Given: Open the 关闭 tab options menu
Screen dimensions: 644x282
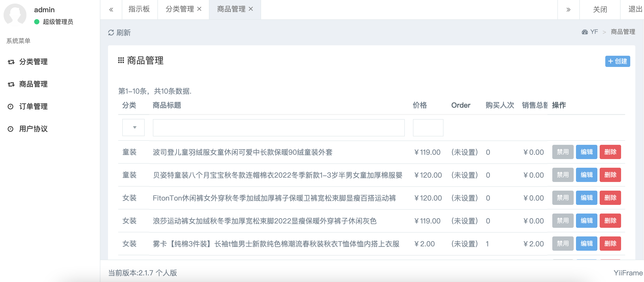Looking at the screenshot, I should pyautogui.click(x=600, y=9).
